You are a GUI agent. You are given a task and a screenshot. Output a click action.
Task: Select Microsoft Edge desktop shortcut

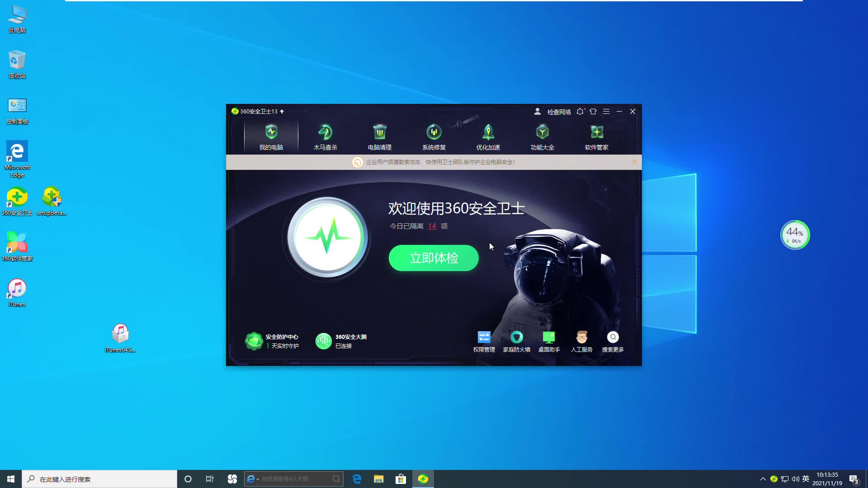pyautogui.click(x=17, y=159)
